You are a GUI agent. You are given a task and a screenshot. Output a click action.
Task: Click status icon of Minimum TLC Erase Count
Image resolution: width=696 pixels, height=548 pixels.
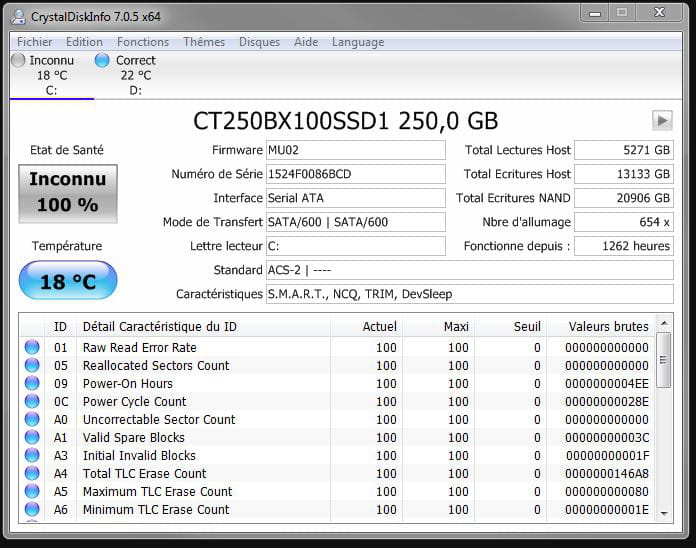click(32, 509)
